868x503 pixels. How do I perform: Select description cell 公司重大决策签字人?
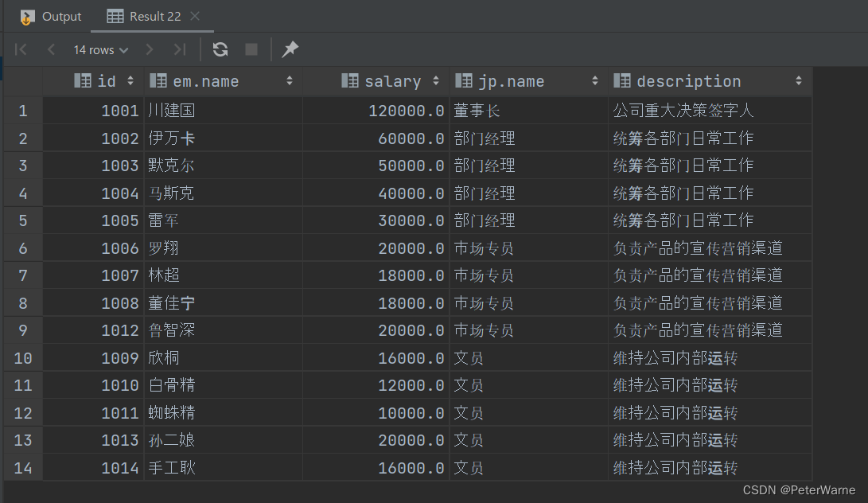[x=710, y=111]
